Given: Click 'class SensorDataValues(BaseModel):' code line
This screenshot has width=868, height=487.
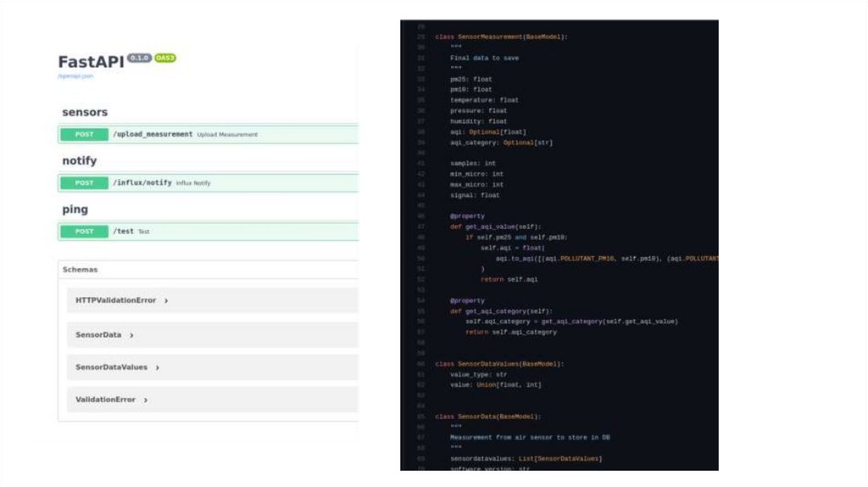Looking at the screenshot, I should (x=499, y=364).
